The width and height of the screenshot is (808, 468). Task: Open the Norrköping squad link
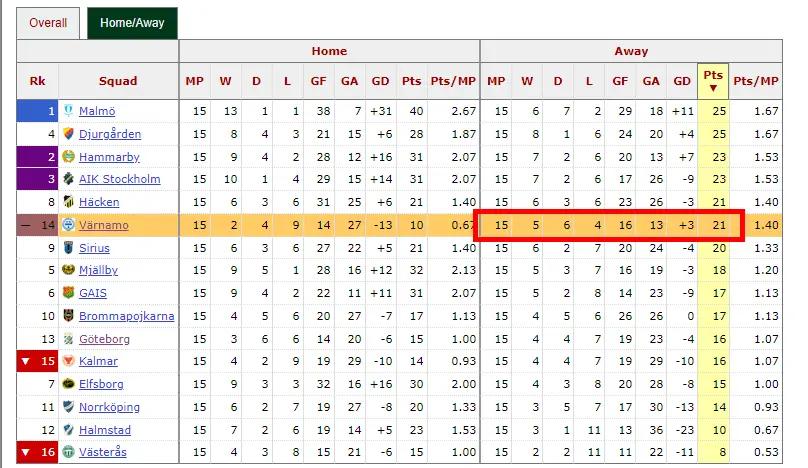(109, 407)
